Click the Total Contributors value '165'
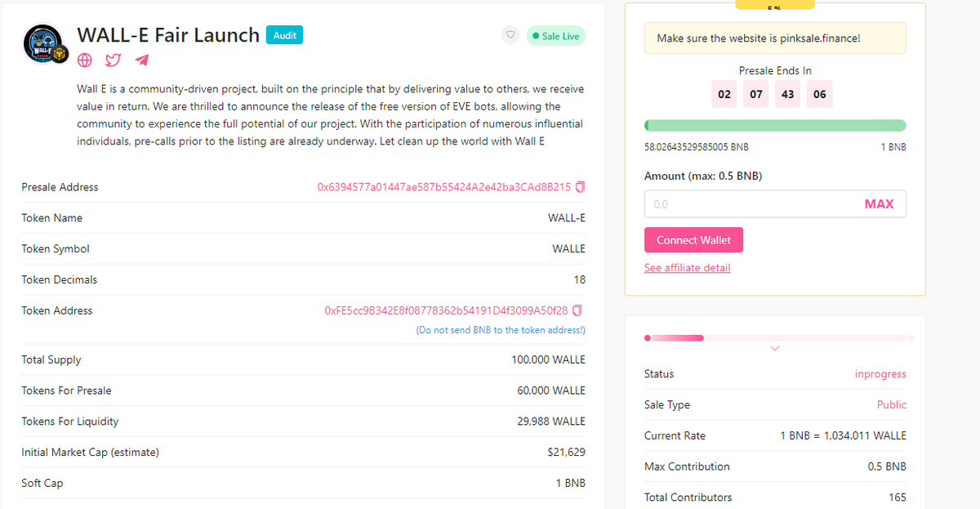Screen dimensions: 980x509 (x=897, y=498)
